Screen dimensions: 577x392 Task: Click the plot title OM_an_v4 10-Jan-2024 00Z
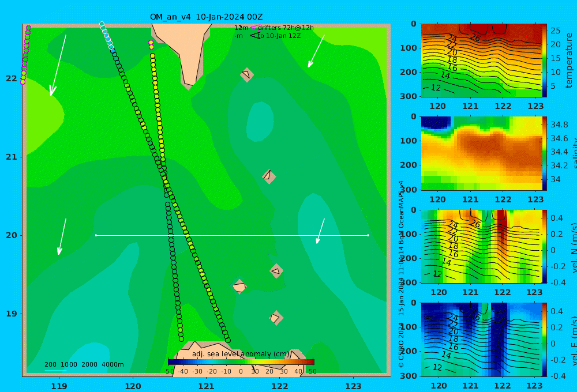pos(206,17)
